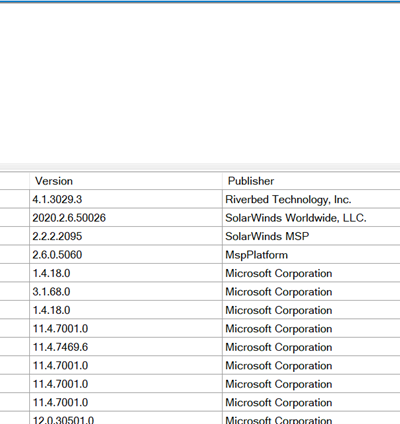Click version 12.0.30501.0 cell

click(x=126, y=418)
